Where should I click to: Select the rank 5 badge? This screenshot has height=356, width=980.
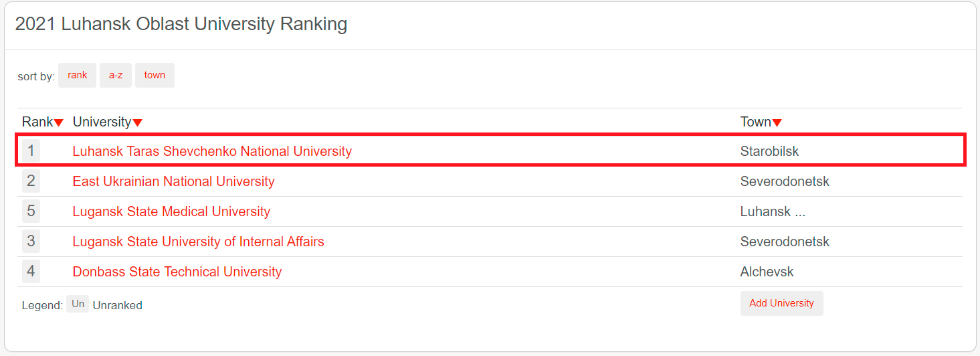pyautogui.click(x=31, y=211)
